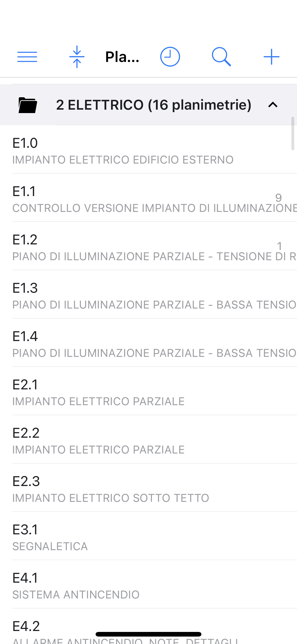
Task: Collapse the 2 ELETTRICO section chevron
Action: click(x=273, y=105)
